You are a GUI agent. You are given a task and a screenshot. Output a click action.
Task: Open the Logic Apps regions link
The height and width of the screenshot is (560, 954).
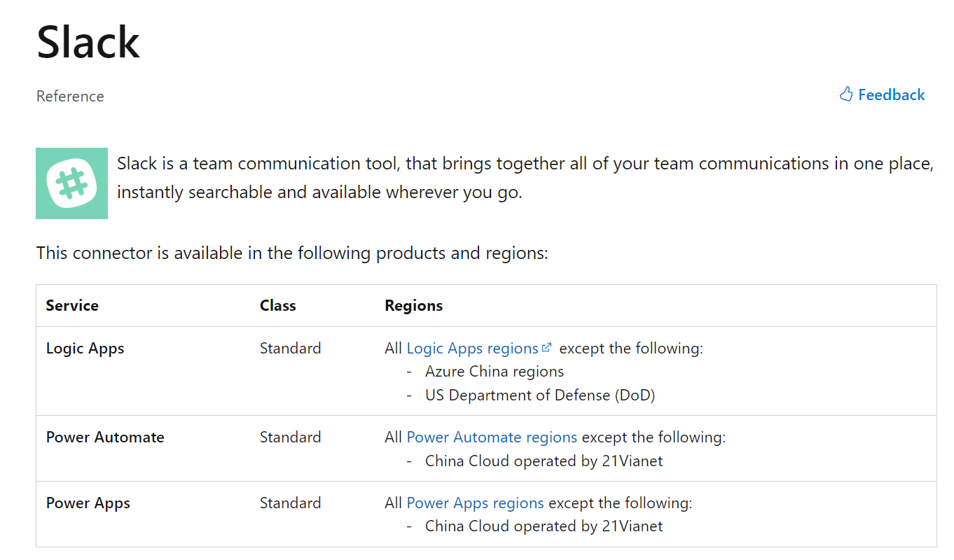pos(472,348)
